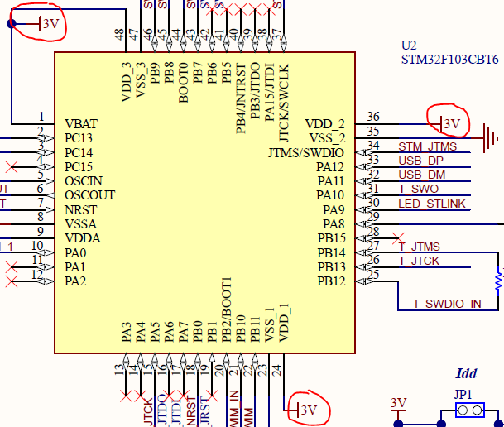Click the no-connect cross on pin 19
The image size is (504, 427).
coord(212,396)
